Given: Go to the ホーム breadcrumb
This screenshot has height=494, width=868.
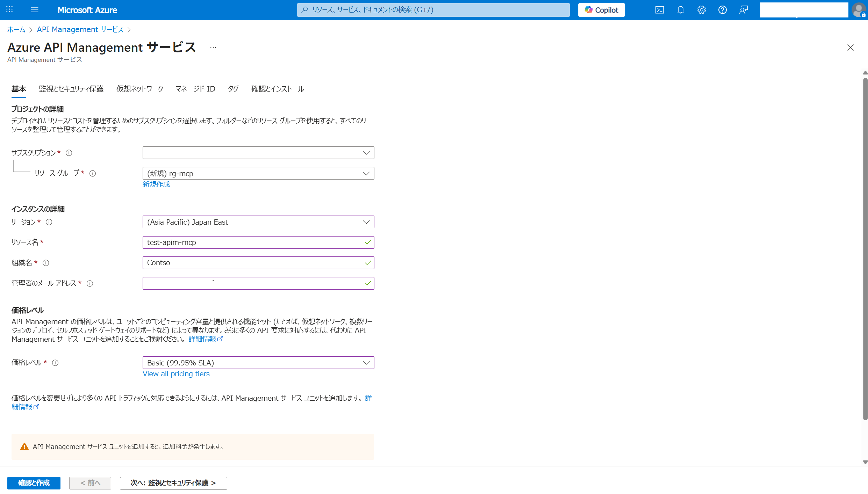Looking at the screenshot, I should click(16, 29).
